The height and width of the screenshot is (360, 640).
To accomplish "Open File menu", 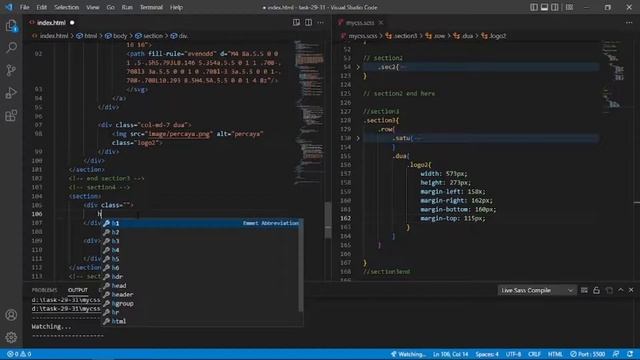I will (x=25, y=7).
